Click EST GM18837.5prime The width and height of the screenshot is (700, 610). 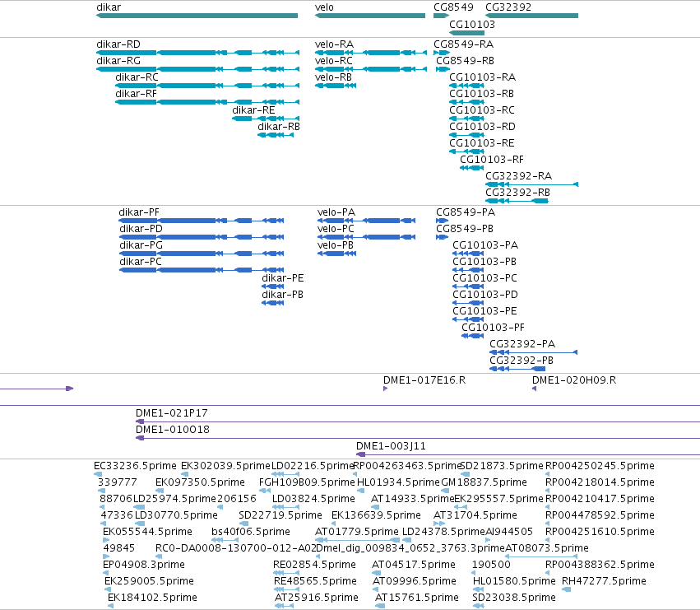tap(445, 491)
